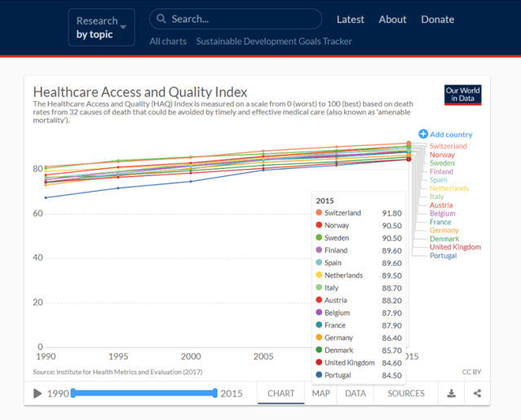
Task: Click the 2015 end handle of time slider
Action: click(x=215, y=393)
